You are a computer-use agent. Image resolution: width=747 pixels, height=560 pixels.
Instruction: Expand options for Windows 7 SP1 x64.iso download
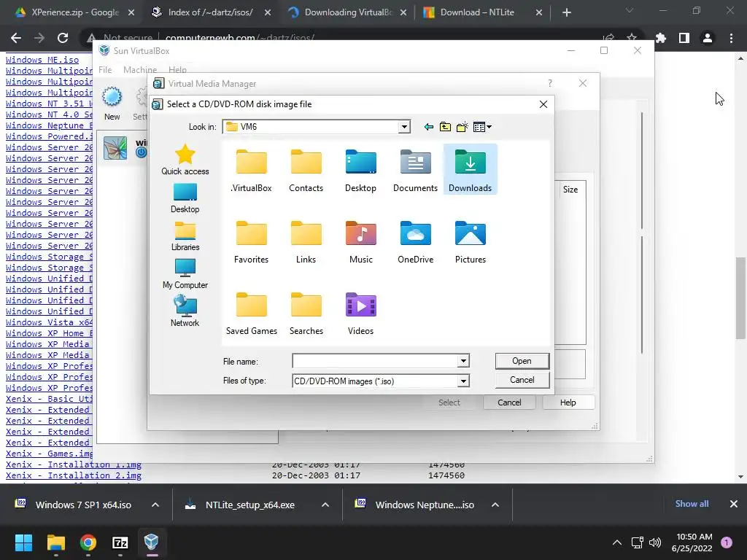(155, 505)
